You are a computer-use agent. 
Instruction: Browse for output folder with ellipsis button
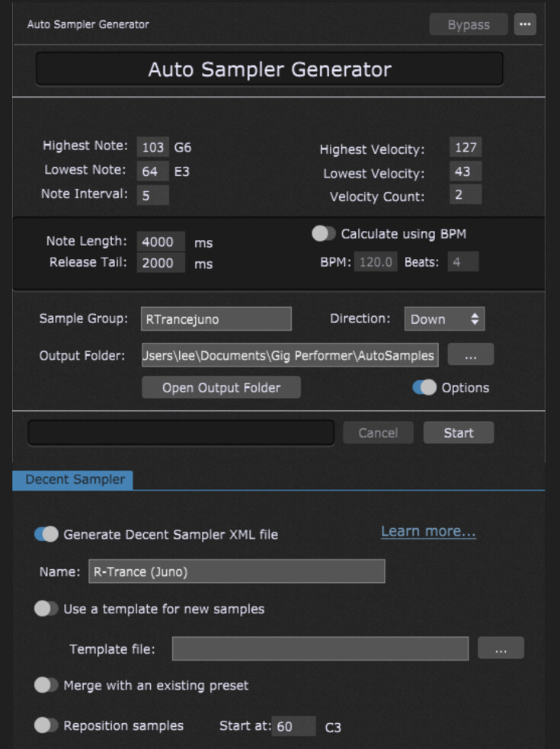coord(471,355)
